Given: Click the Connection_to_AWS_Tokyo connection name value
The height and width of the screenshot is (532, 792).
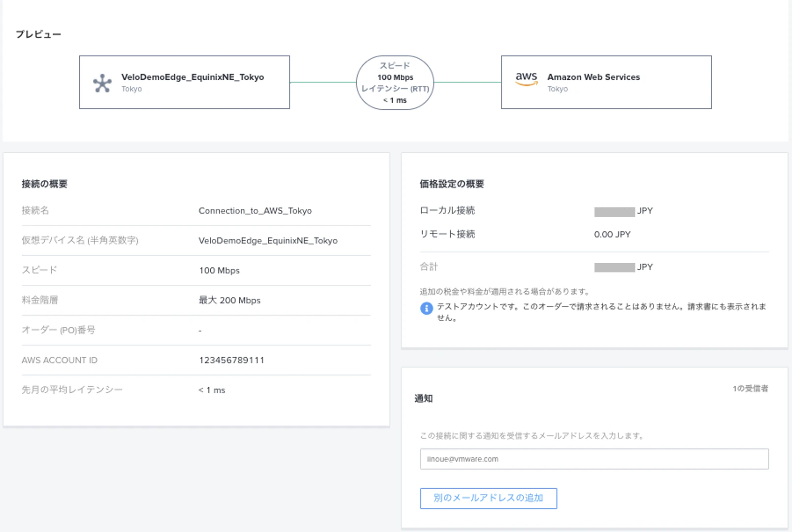Looking at the screenshot, I should point(255,211).
